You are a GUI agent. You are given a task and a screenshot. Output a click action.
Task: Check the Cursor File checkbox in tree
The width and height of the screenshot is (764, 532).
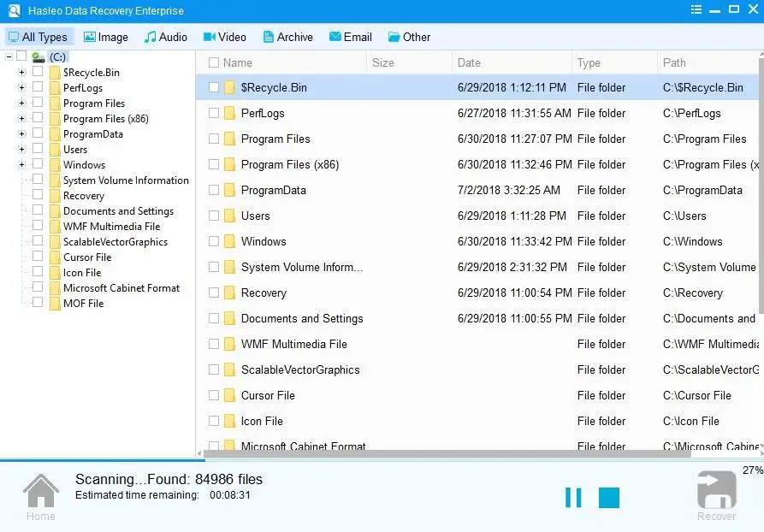tap(38, 257)
